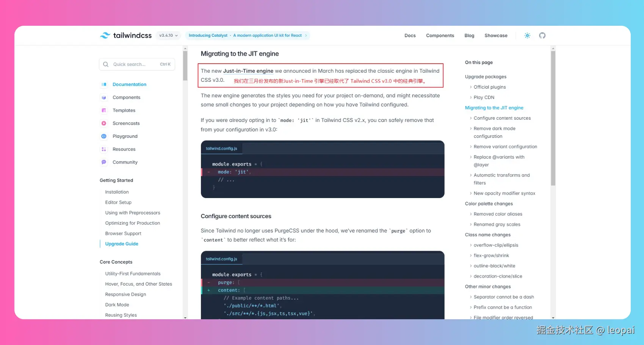Focus the Quick search field
Viewport: 644px width, 345px height.
137,64
